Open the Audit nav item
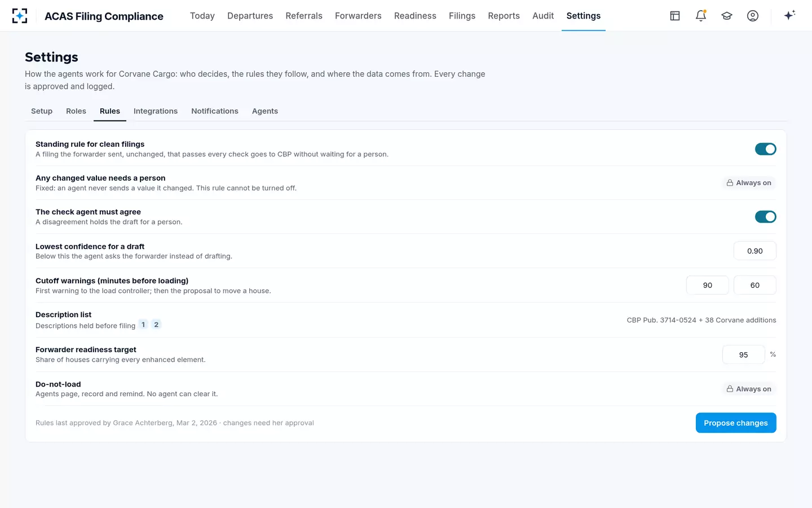Screen dimensions: 812x508 543,16
